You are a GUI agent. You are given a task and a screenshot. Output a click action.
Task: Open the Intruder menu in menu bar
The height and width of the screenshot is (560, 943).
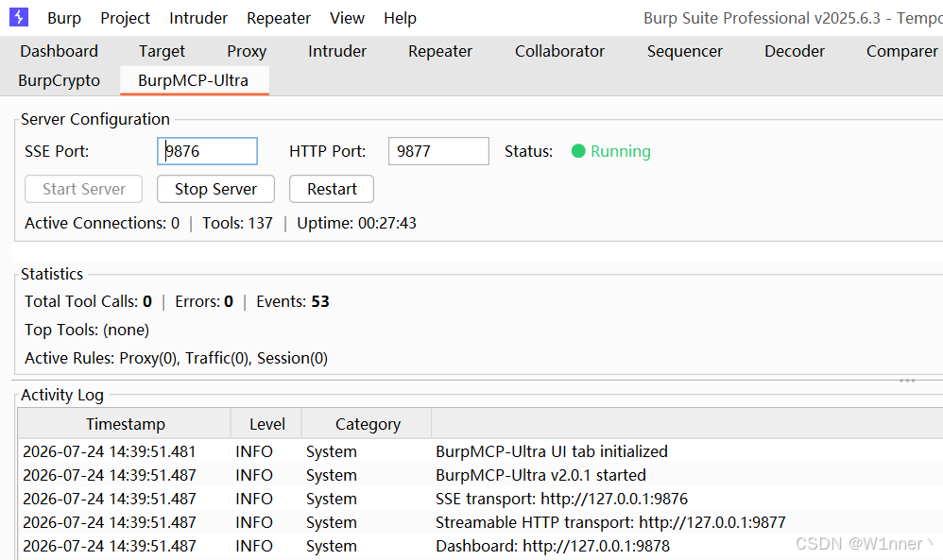198,18
